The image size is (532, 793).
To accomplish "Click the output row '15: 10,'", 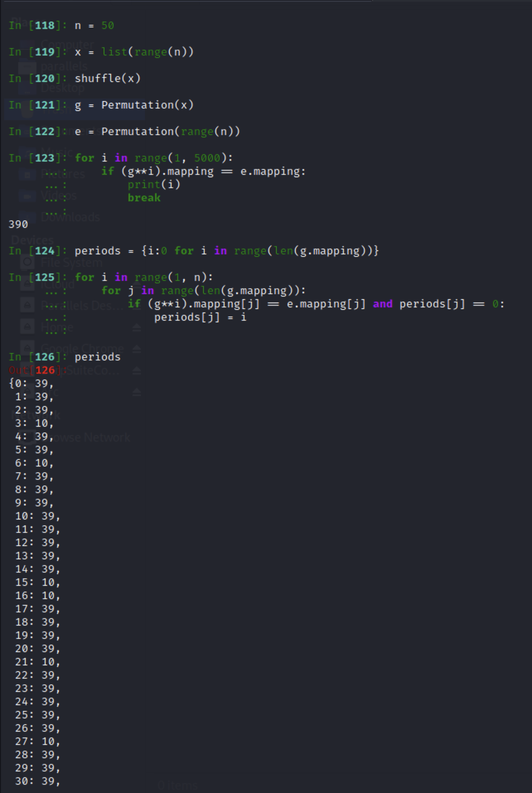I will [x=38, y=583].
